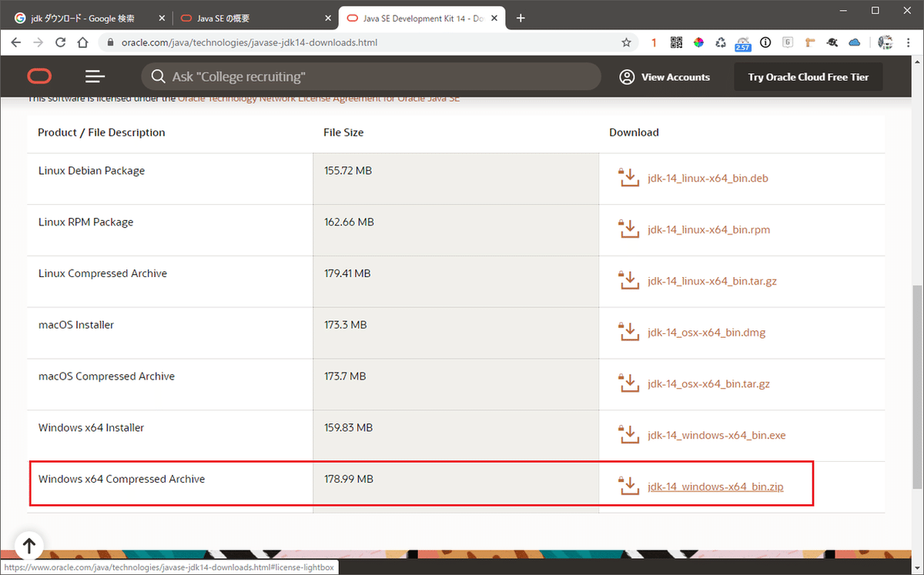924x575 pixels.
Task: Click the search magnifier icon
Action: tap(158, 76)
